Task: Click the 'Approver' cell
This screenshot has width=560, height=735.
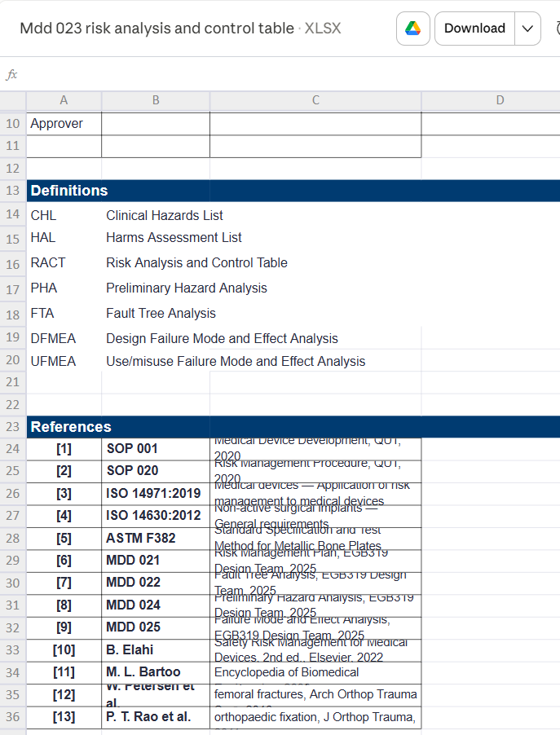Action: [x=64, y=124]
